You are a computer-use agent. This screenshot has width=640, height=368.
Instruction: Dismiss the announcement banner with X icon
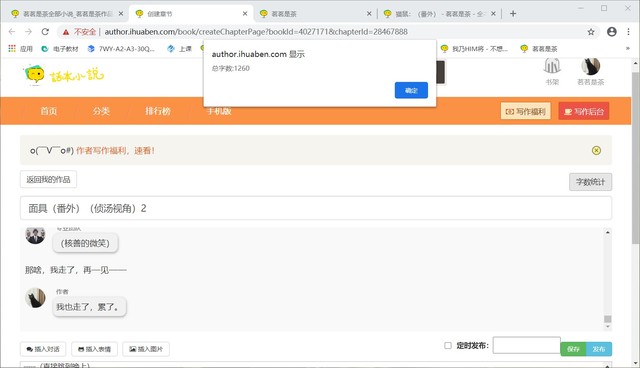click(596, 151)
